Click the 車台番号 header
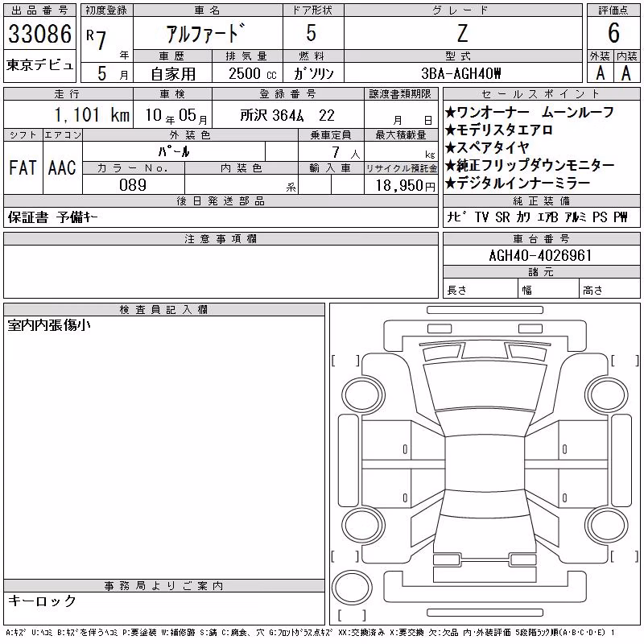This screenshot has height=644, width=644. pyautogui.click(x=541, y=238)
